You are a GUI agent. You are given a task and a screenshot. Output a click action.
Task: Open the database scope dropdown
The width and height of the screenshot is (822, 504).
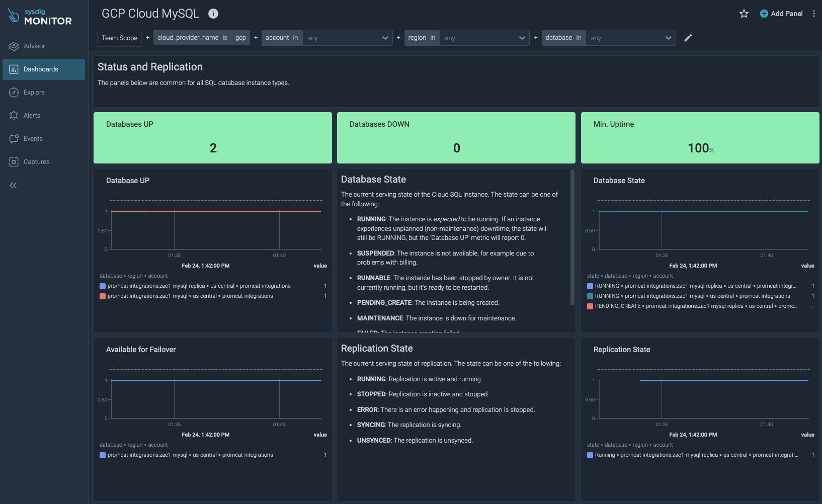pyautogui.click(x=631, y=38)
